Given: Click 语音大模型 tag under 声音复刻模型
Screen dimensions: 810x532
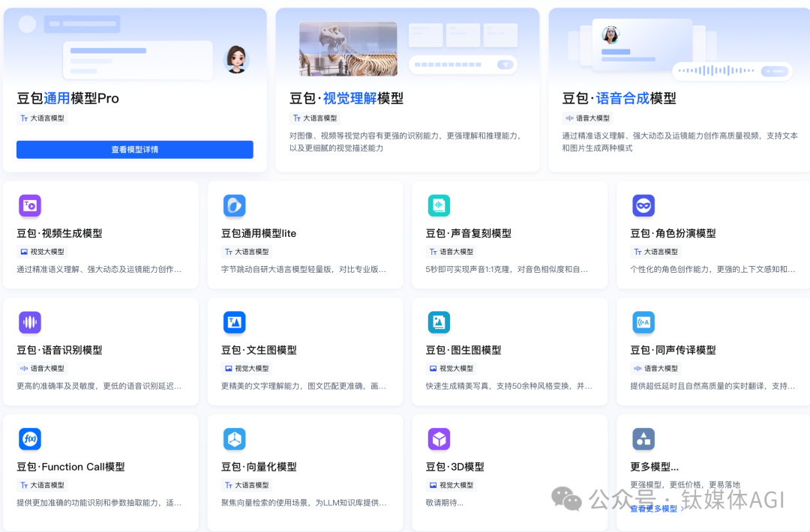Looking at the screenshot, I should pos(451,252).
